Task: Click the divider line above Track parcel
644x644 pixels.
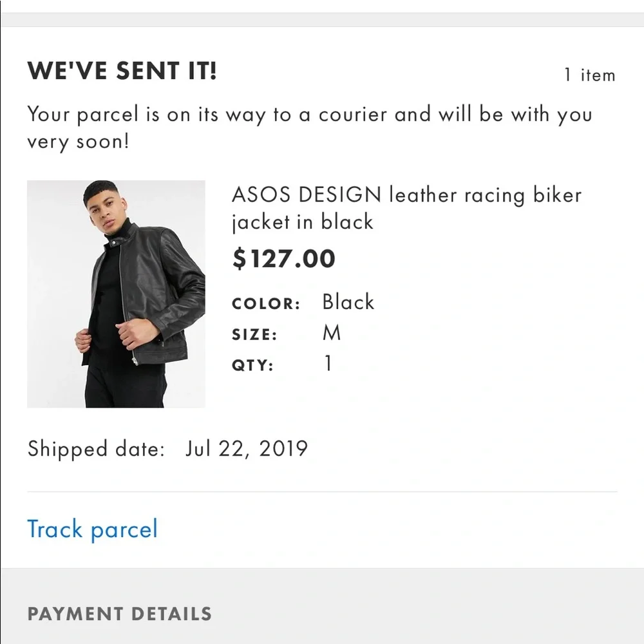Action: (x=322, y=493)
